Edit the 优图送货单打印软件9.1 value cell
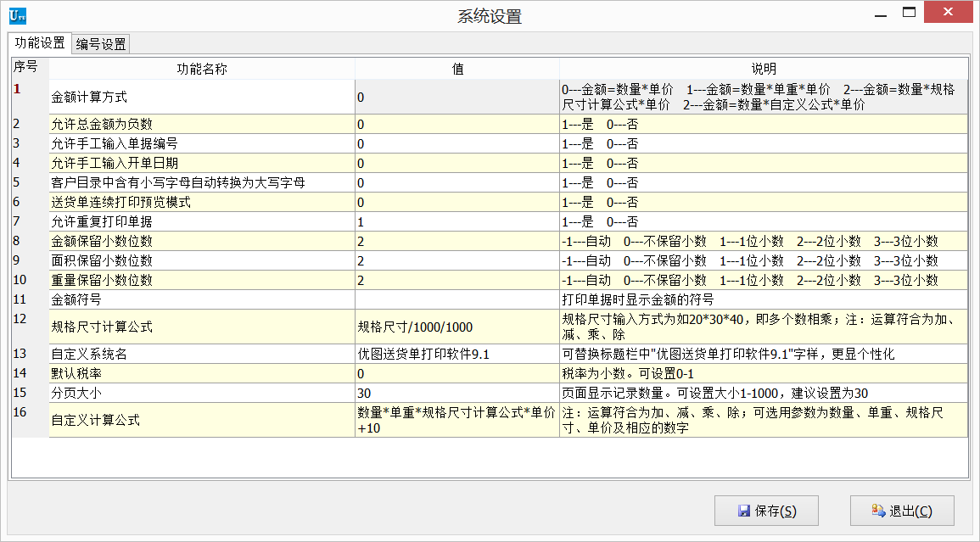Image resolution: width=980 pixels, height=542 pixels. 457,354
